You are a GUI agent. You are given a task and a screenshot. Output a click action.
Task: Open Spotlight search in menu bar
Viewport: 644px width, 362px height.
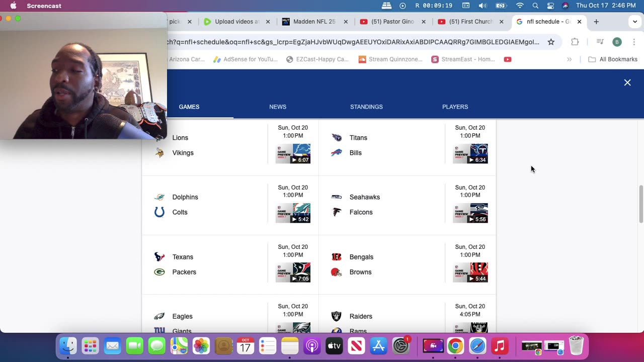pos(535,6)
